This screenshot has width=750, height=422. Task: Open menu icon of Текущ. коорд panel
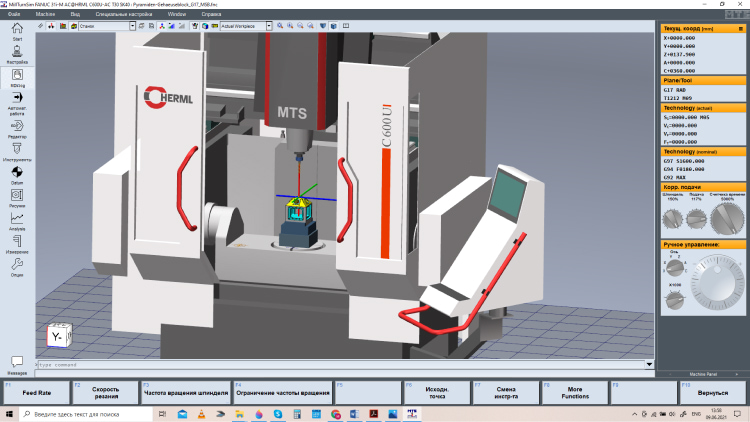click(740, 29)
